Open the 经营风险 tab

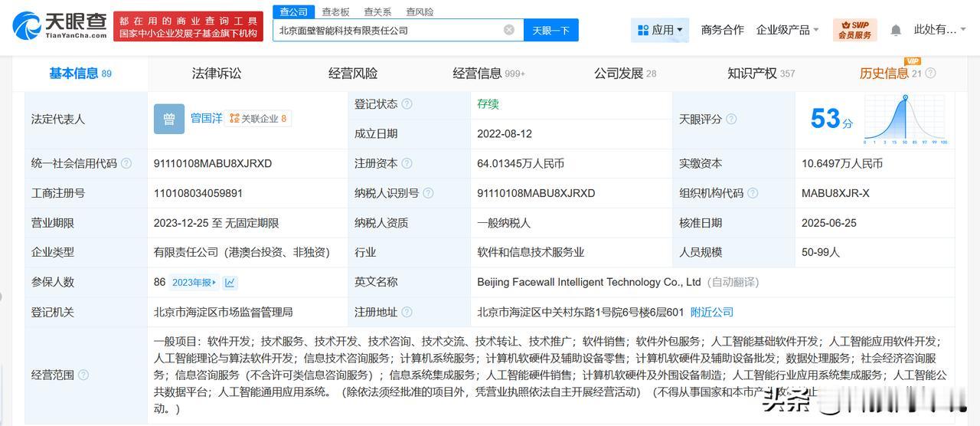click(353, 74)
